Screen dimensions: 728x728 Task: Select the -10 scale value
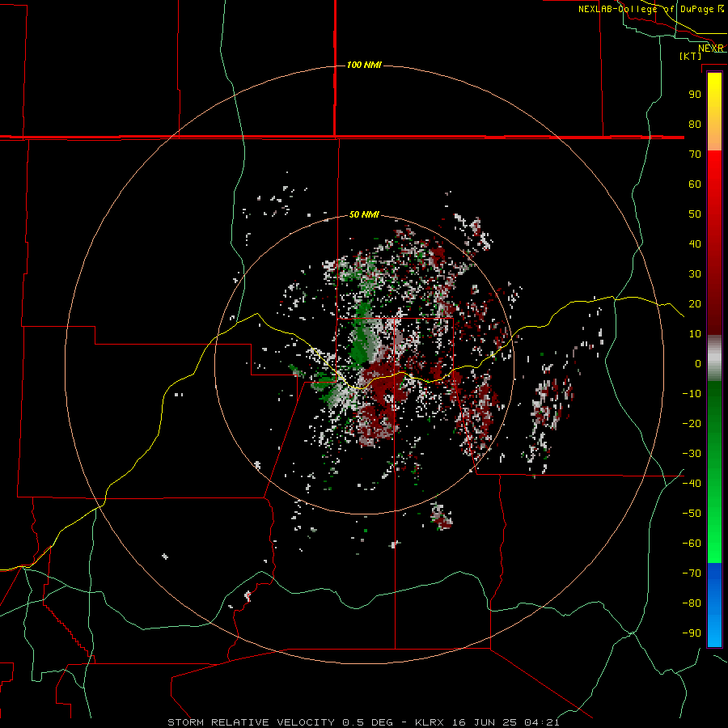click(692, 394)
